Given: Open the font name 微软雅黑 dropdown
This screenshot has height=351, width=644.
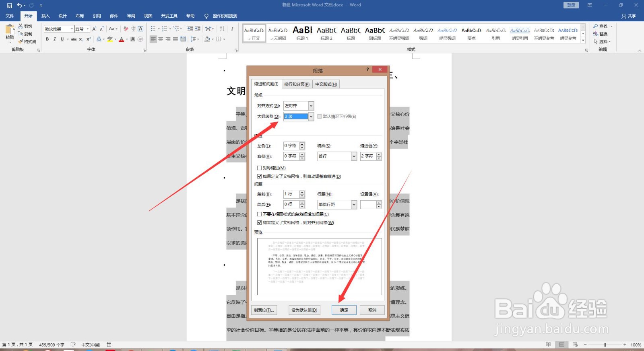Looking at the screenshot, I should coord(72,29).
